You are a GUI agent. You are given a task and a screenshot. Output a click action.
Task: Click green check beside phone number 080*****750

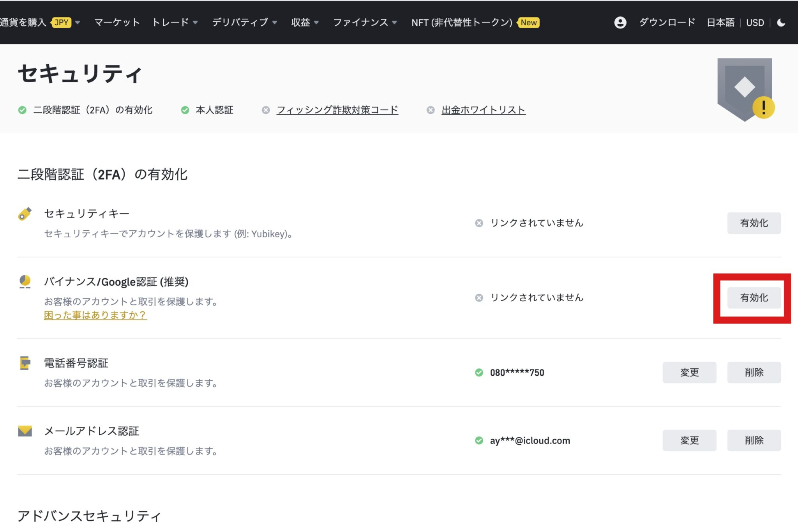coord(479,373)
